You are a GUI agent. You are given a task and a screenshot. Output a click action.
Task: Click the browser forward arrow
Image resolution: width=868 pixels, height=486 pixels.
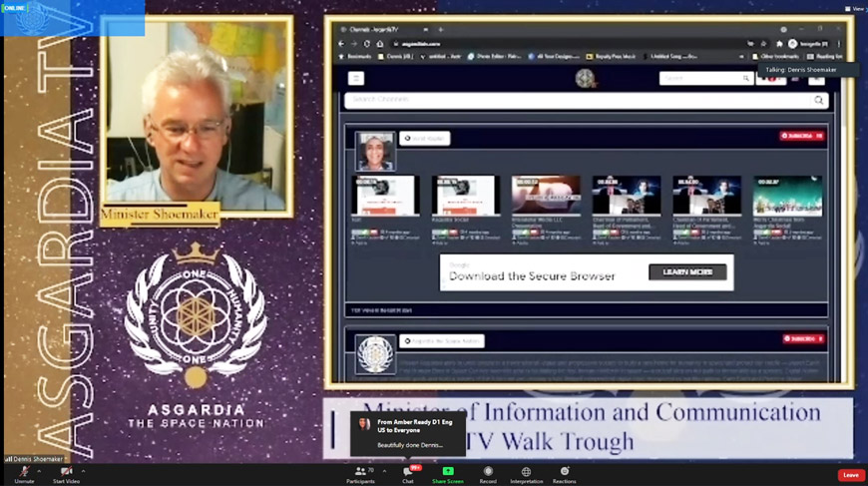354,44
